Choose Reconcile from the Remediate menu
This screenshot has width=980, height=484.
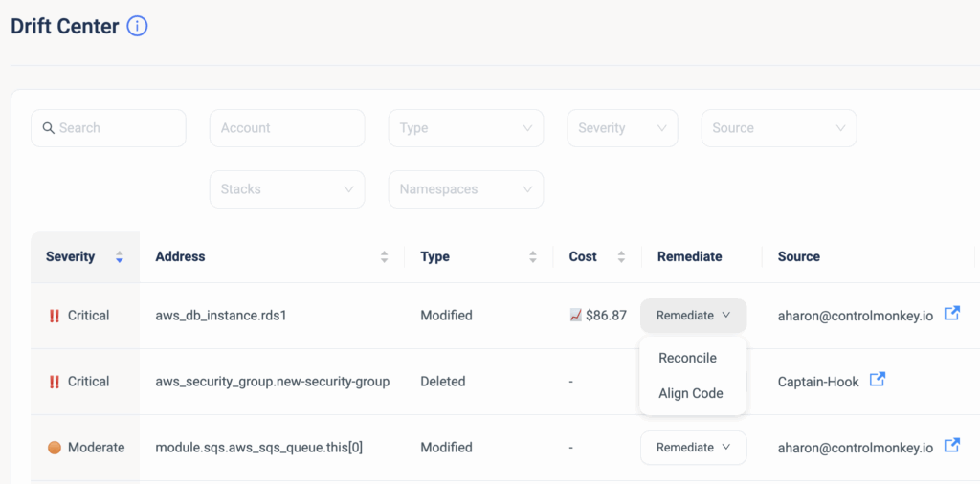(687, 358)
